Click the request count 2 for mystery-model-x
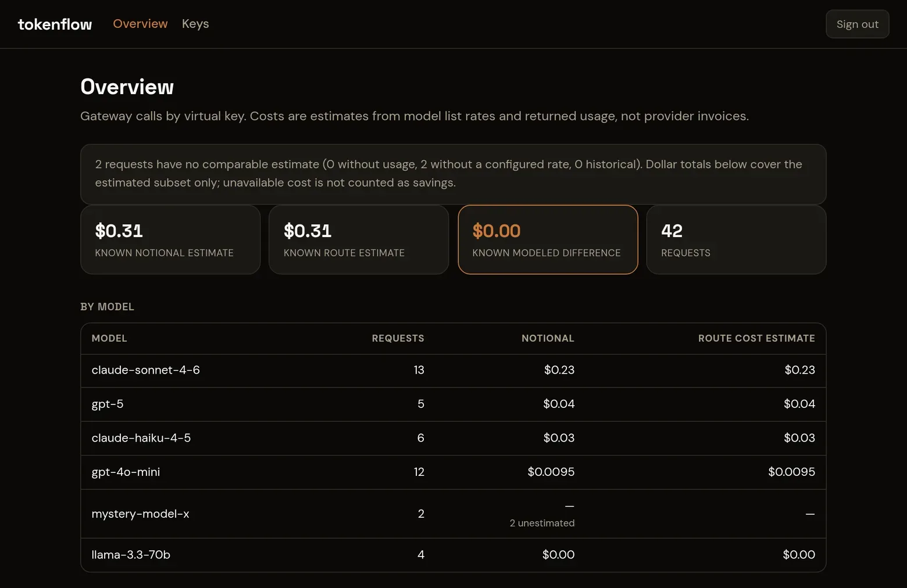The height and width of the screenshot is (588, 907). click(421, 514)
